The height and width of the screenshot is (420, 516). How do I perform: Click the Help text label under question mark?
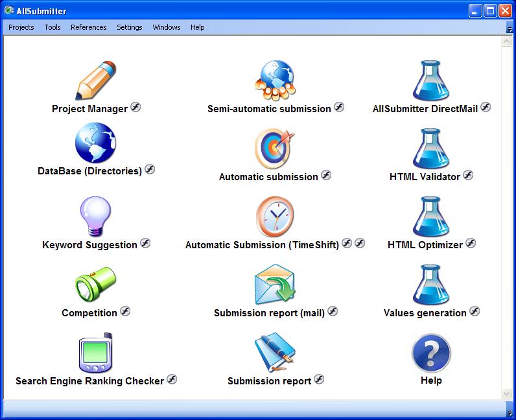point(431,380)
